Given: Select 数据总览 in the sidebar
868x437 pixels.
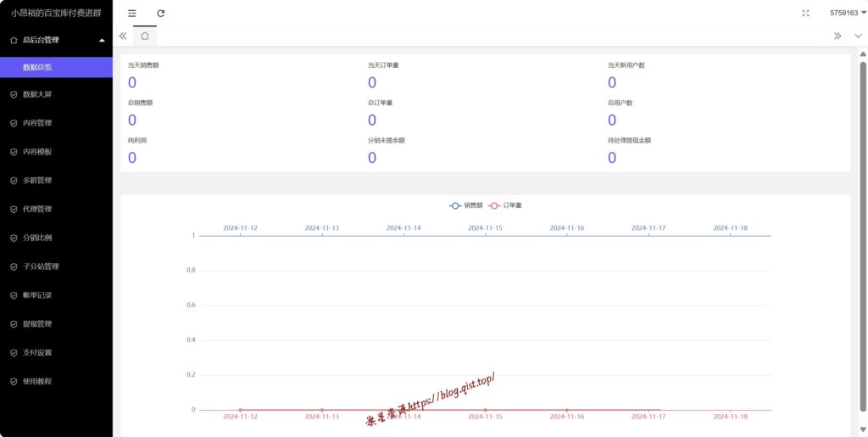Looking at the screenshot, I should pos(37,67).
